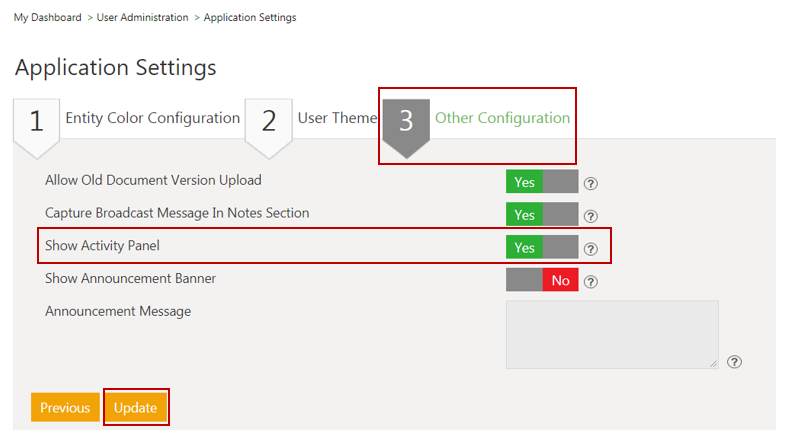Enable the Show Announcement Banner toggle
The height and width of the screenshot is (438, 787).
(x=542, y=281)
